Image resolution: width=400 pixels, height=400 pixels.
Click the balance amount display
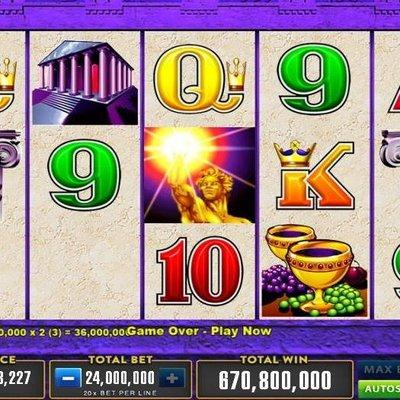click(x=21, y=379)
